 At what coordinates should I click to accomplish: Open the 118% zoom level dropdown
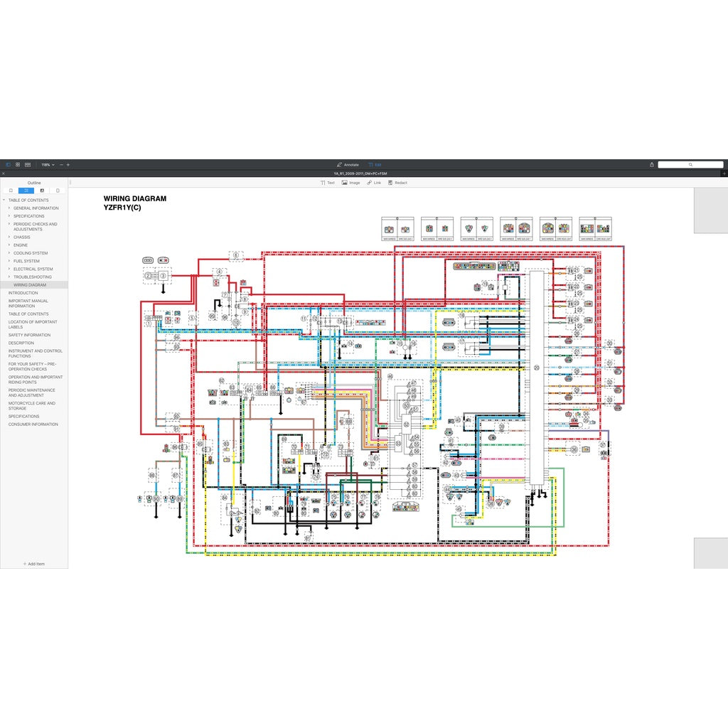[x=48, y=164]
